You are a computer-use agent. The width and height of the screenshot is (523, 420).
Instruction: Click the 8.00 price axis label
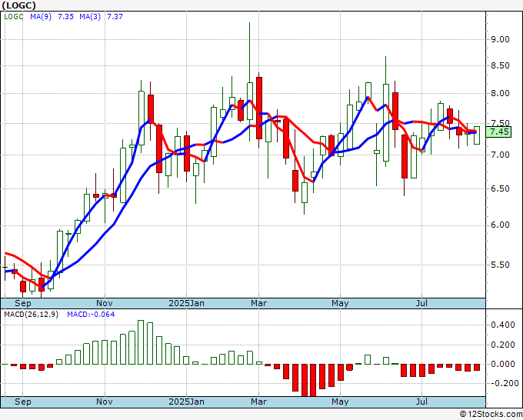(x=500, y=93)
